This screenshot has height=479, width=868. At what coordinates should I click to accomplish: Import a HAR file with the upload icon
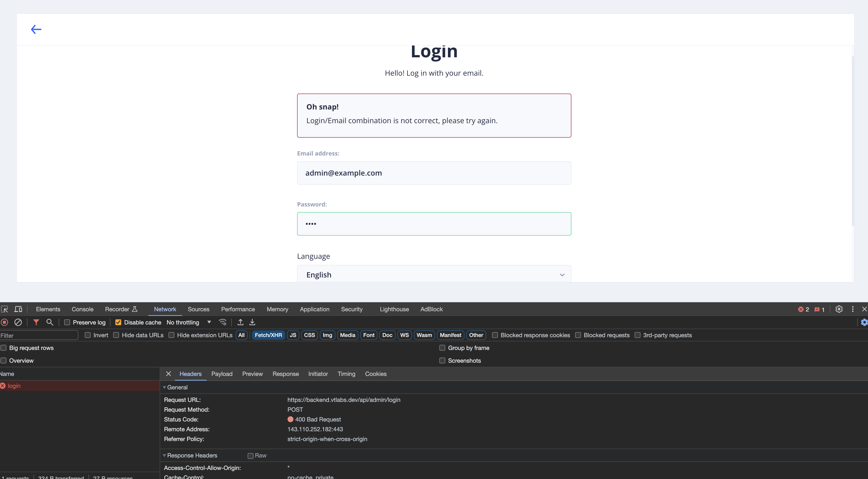click(240, 322)
